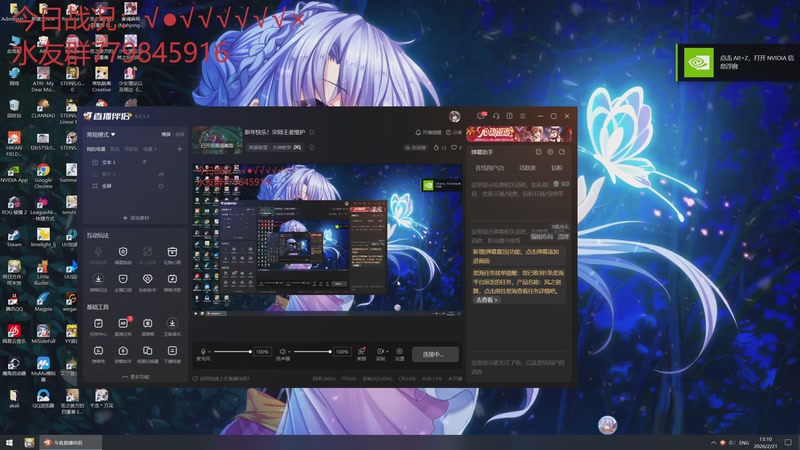Switch to the 活跃度 tab
Screen dimensions: 800x450
[528, 168]
